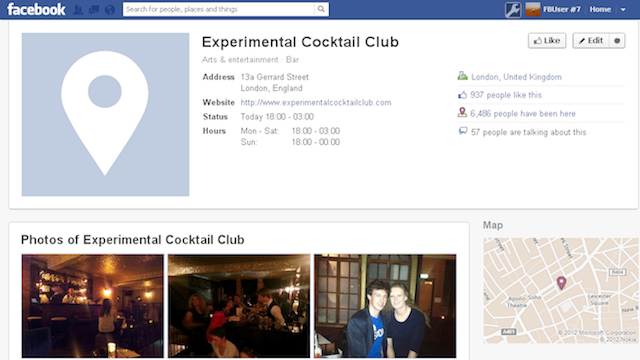The width and height of the screenshot is (640, 360).
Task: Open the experimentalcocktailclub.com website link
Action: [316, 102]
